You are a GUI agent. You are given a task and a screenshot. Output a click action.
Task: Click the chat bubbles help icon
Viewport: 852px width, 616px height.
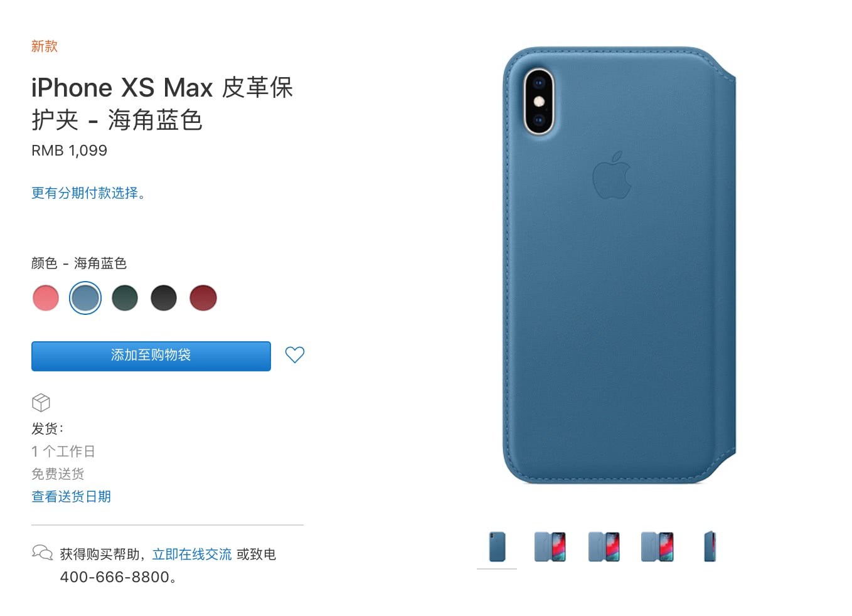click(x=42, y=553)
